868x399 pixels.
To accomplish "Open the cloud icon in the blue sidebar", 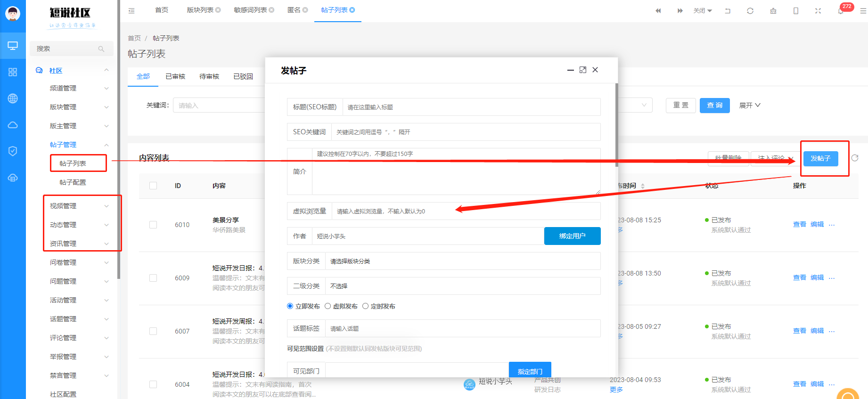I will pyautogui.click(x=13, y=125).
